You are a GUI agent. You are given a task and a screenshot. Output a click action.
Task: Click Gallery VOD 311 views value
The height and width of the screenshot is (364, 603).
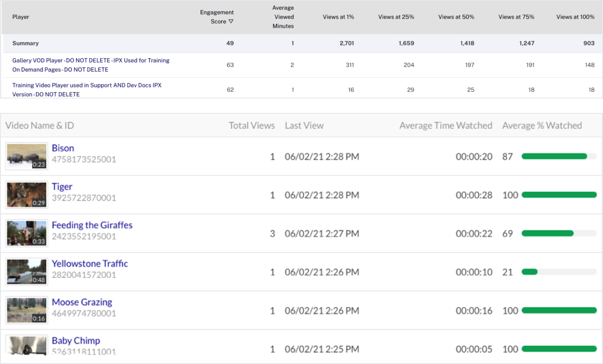coord(350,65)
